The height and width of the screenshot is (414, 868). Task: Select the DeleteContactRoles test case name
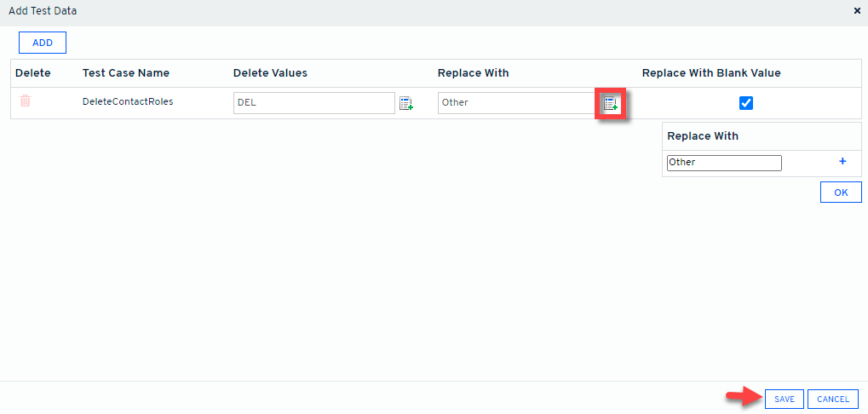pos(128,102)
